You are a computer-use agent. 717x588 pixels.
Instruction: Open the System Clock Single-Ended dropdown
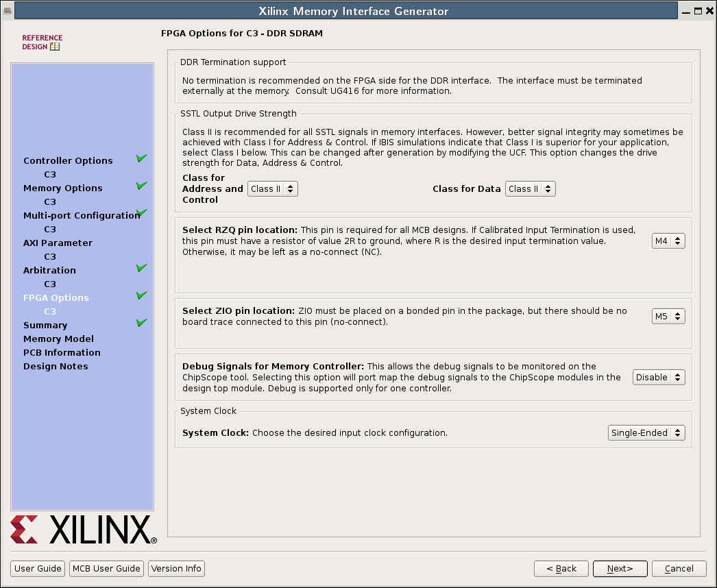(646, 433)
